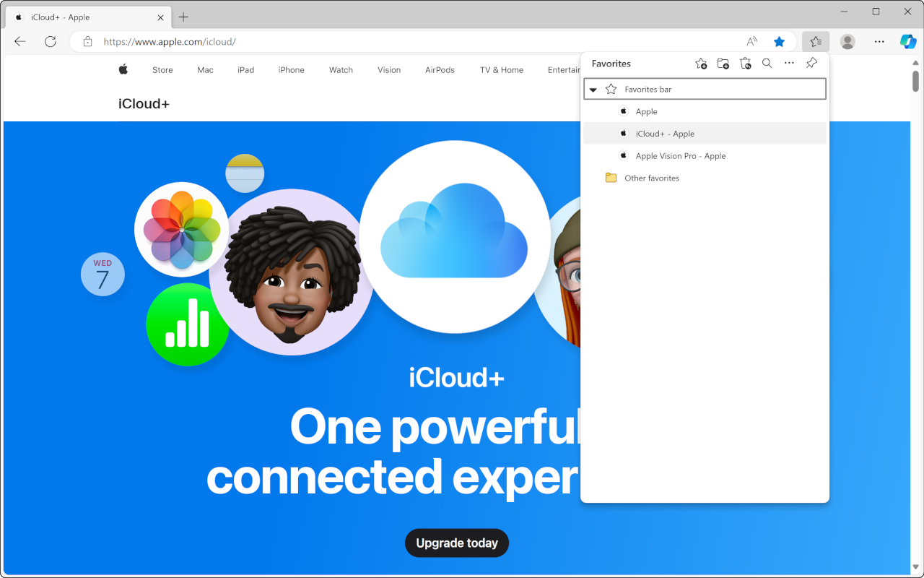This screenshot has height=578, width=924.
Task: Restore deleted favorites in Favorites panel
Action: 746,64
